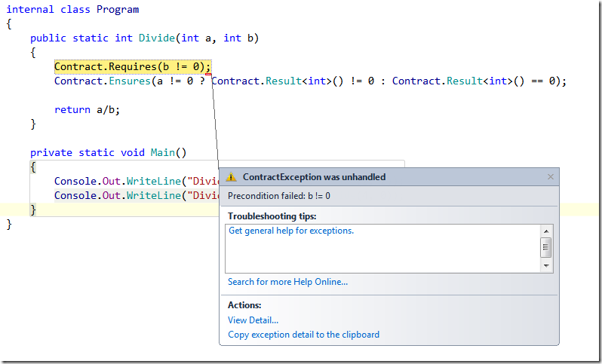Screen dimensions: 602x364
Task: Click second Console.Out.WriteLine line
Action: click(x=137, y=196)
